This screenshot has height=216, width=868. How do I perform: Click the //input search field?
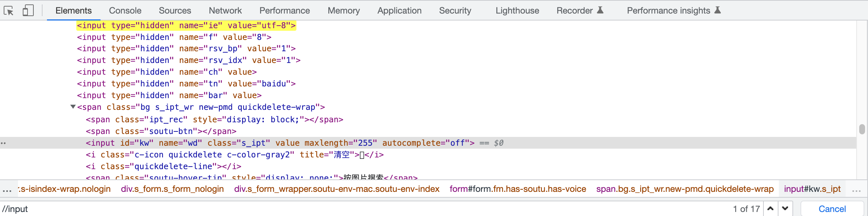pyautogui.click(x=330, y=209)
